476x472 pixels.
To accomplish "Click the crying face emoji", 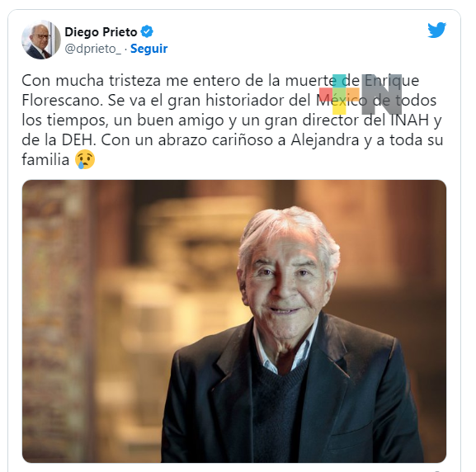I will pos(85,159).
